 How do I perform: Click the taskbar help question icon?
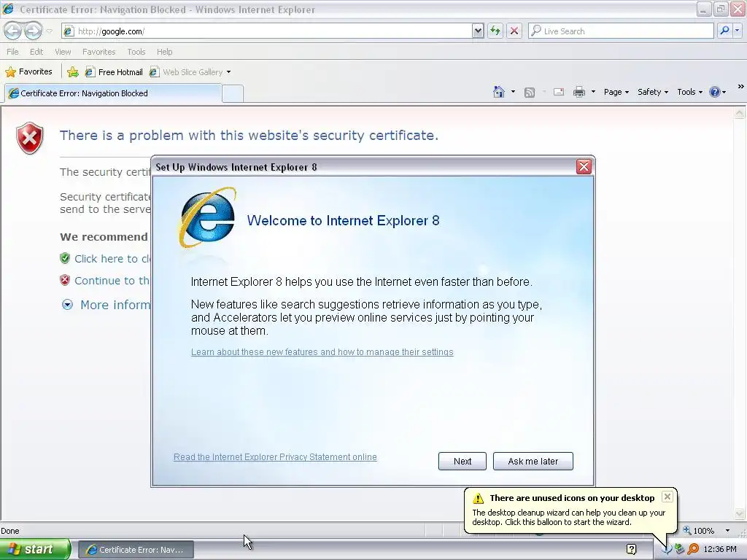point(631,549)
